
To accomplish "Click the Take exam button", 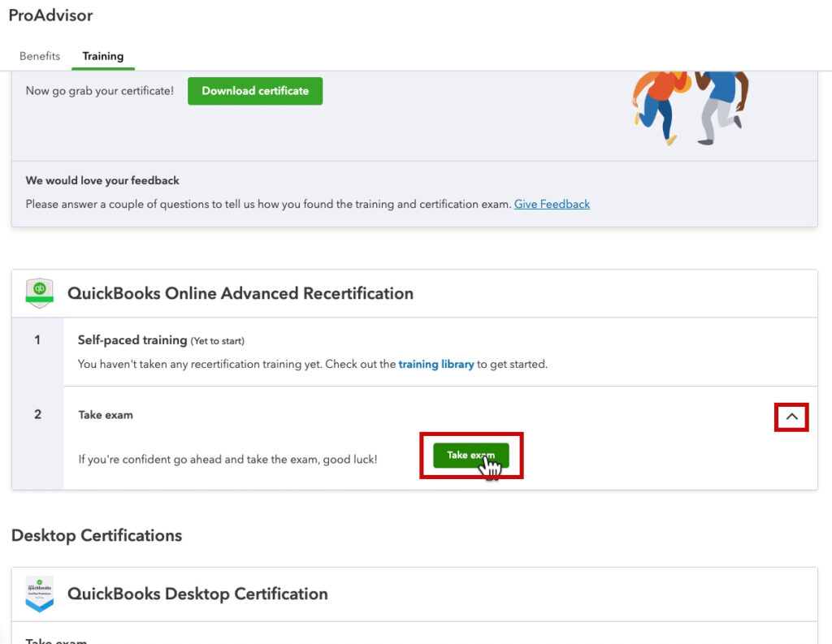I will coord(471,455).
